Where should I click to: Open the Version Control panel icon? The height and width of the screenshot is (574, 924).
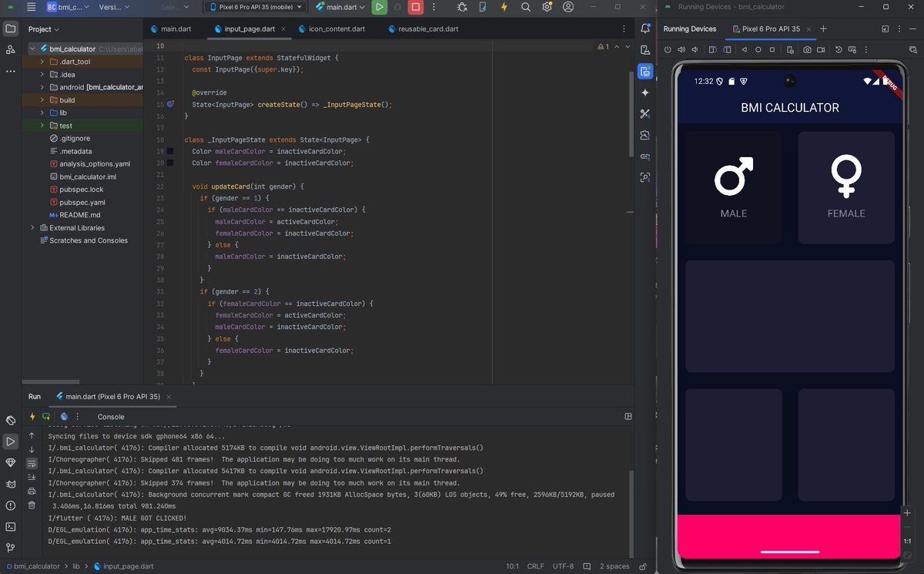pos(10,548)
